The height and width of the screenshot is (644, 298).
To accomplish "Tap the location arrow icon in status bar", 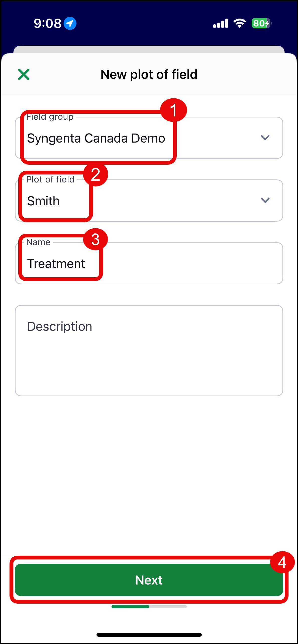I will tap(70, 23).
